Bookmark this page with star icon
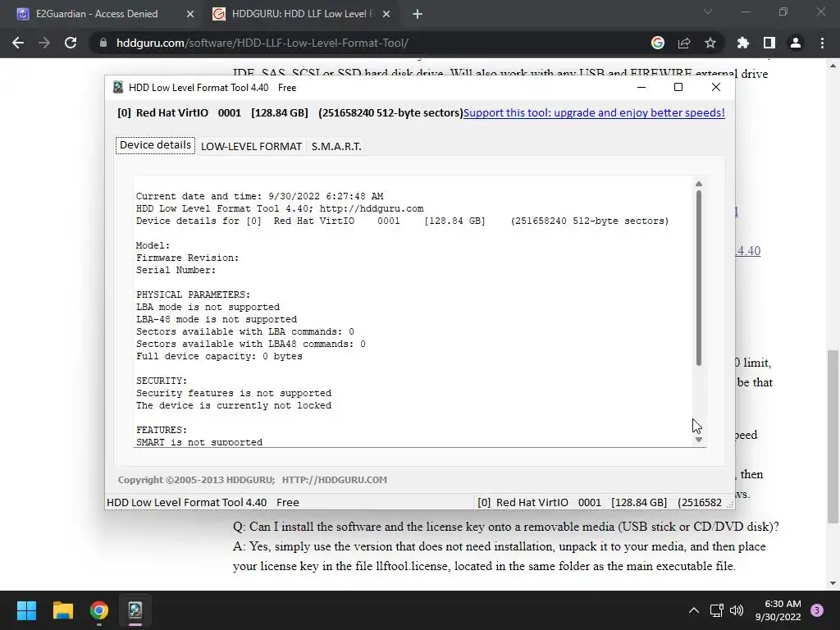This screenshot has height=630, width=840. [x=710, y=43]
